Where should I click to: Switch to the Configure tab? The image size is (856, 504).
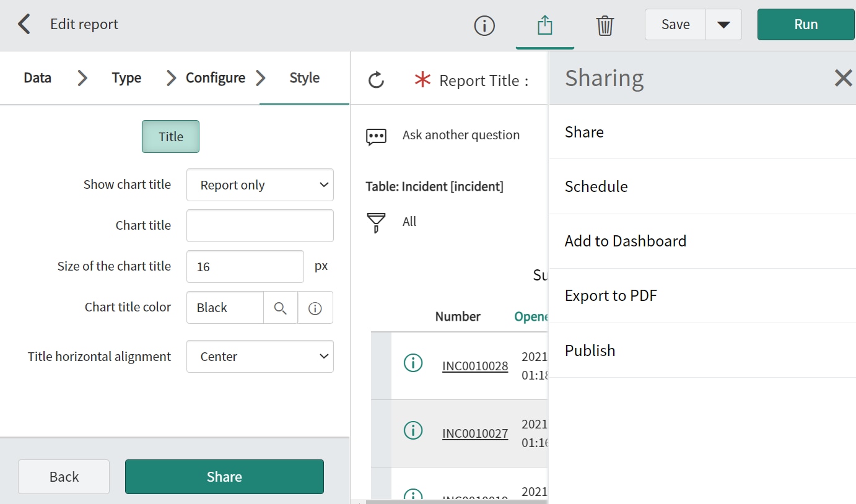pyautogui.click(x=215, y=78)
